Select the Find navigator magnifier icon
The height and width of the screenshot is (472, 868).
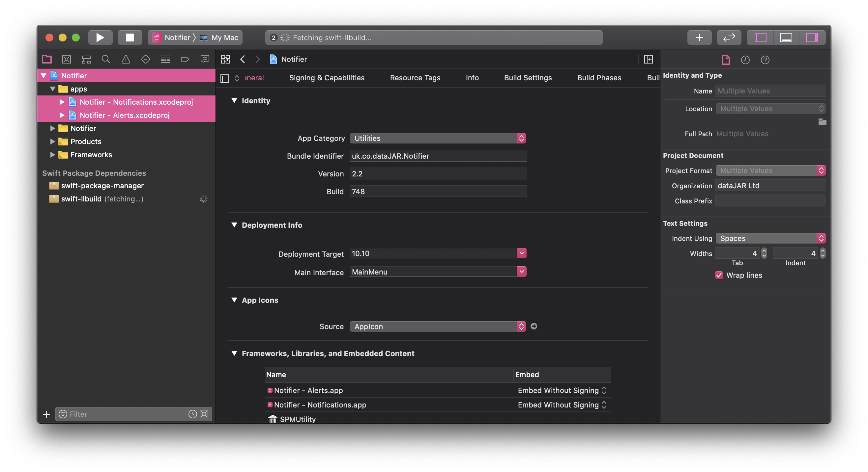pyautogui.click(x=106, y=59)
